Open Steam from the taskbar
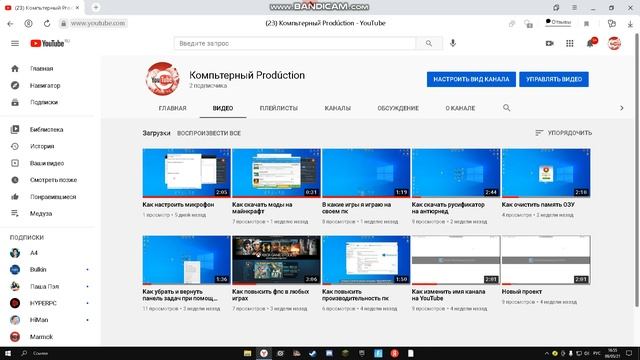The width and height of the screenshot is (640, 360). (313, 353)
